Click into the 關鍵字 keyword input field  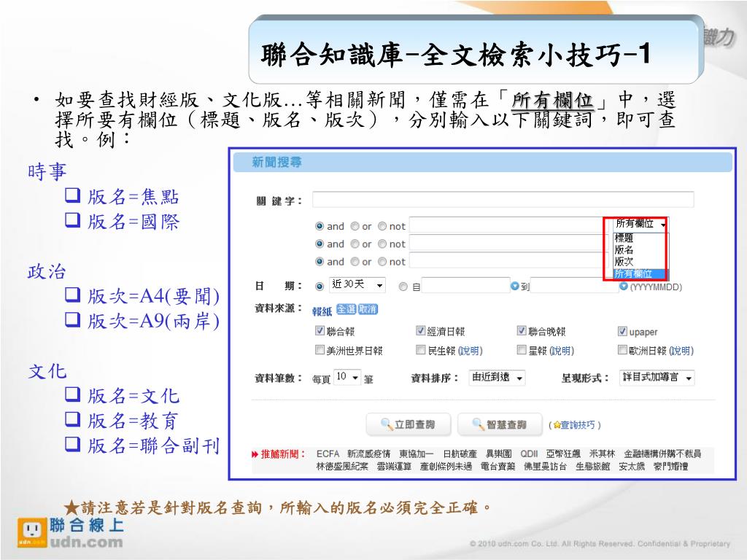coord(503,200)
